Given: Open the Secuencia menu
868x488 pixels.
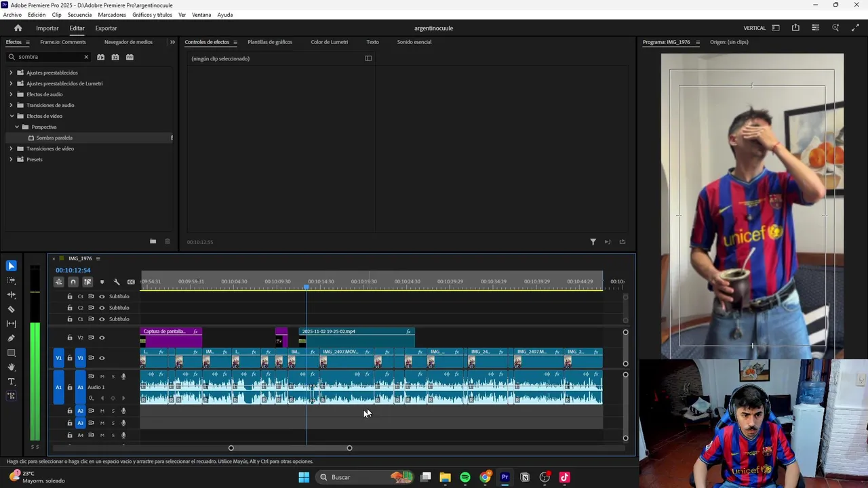Looking at the screenshot, I should tap(79, 15).
